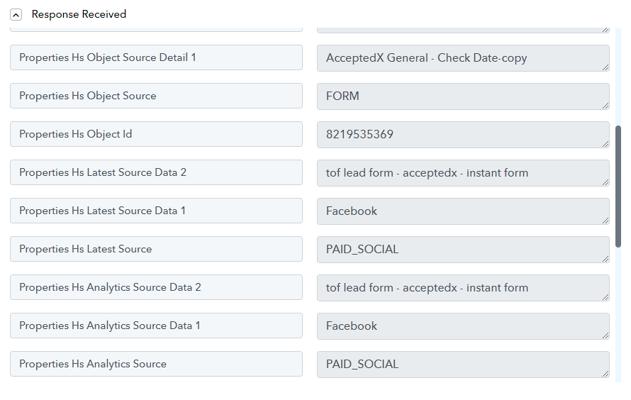
Task: Select the Properties Hs Object Source label field
Action: [156, 96]
